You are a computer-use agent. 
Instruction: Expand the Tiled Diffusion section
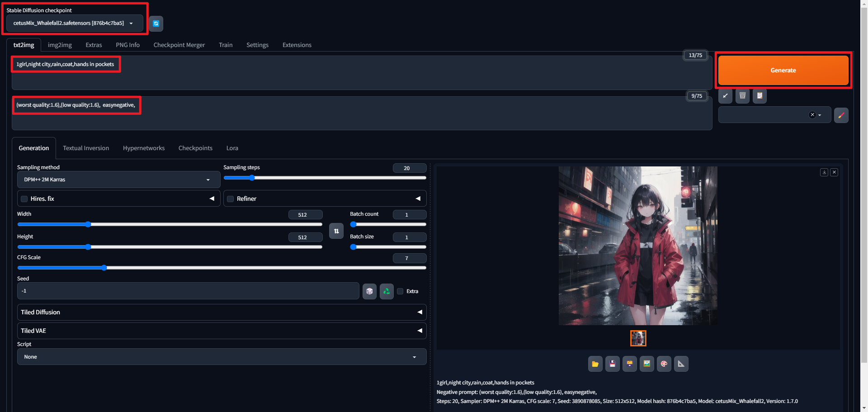pos(222,312)
